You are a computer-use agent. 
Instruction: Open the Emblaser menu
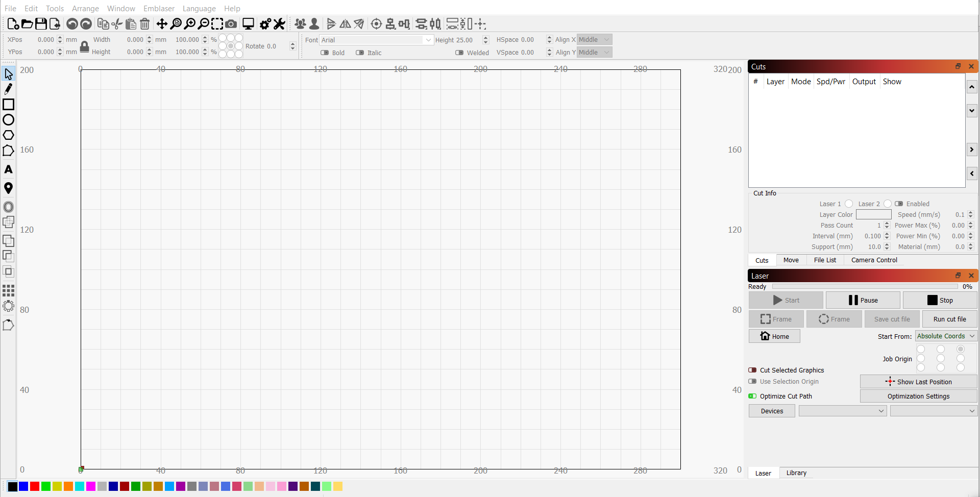tap(159, 8)
